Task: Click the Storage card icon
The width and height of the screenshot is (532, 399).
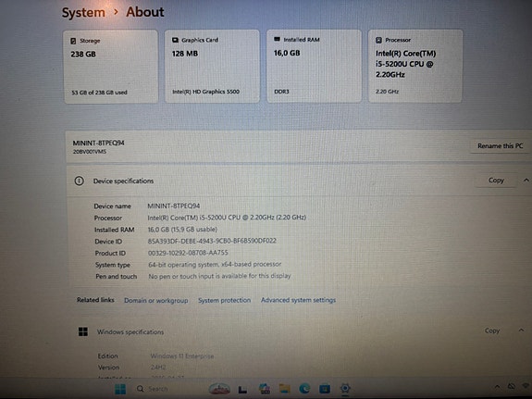Action: (73, 41)
